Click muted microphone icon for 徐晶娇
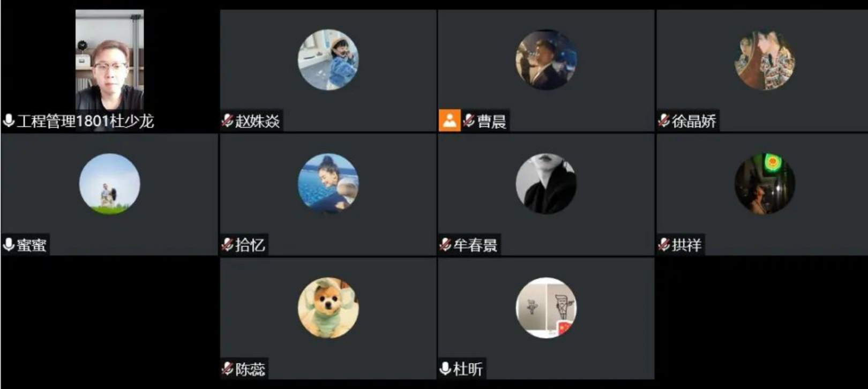 (x=664, y=121)
